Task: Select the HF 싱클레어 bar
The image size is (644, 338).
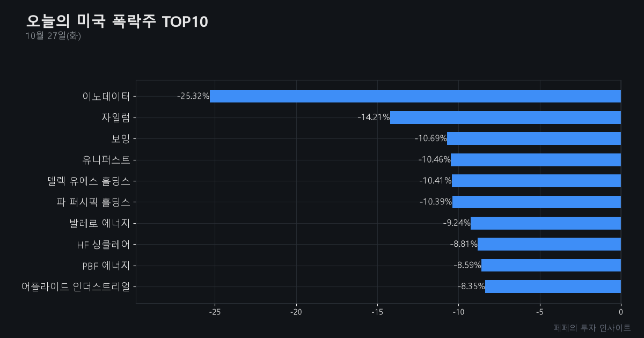Action: [549, 244]
